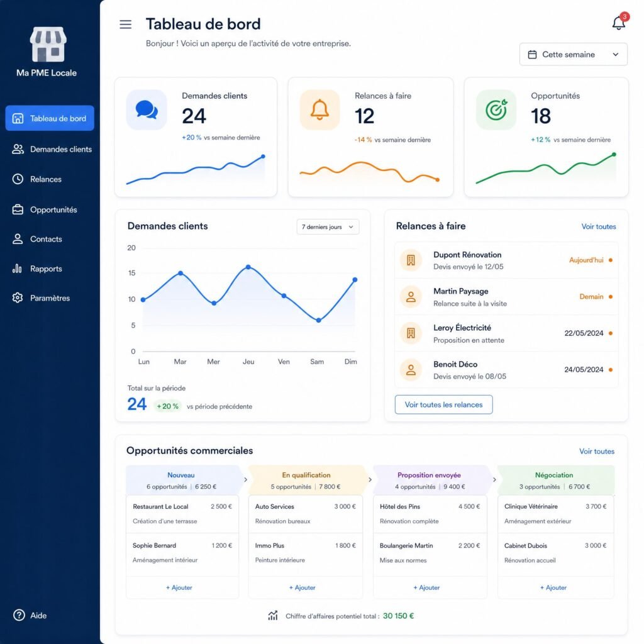Open the Leroy Électricité follow-up row
644x644 pixels.
click(x=506, y=333)
